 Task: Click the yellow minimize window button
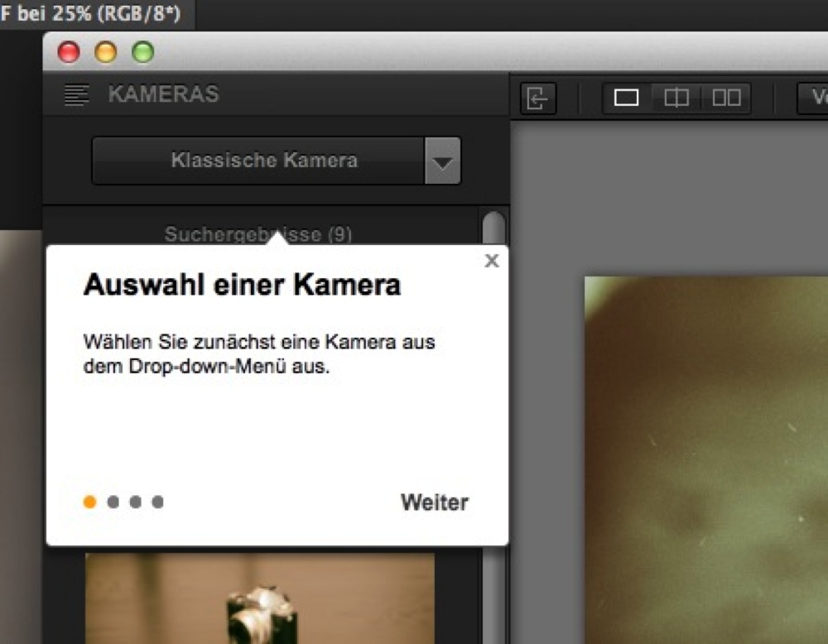point(106,53)
